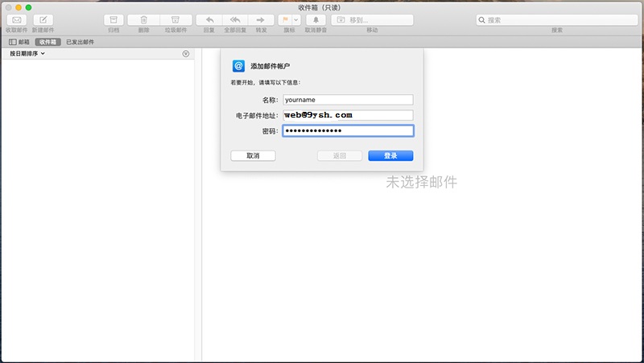This screenshot has height=363, width=644.
Task: Click the Delete (删除) trash icon
Action: [x=143, y=19]
